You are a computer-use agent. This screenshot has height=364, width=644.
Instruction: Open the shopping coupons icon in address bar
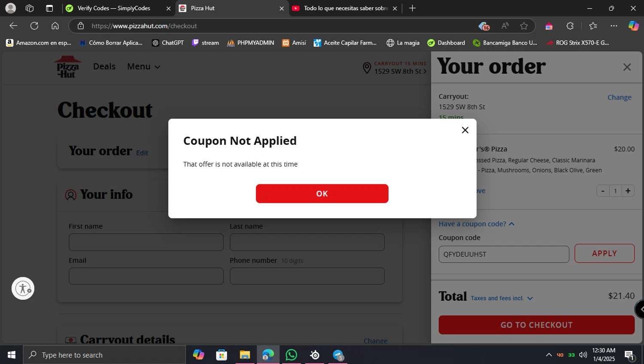(484, 26)
